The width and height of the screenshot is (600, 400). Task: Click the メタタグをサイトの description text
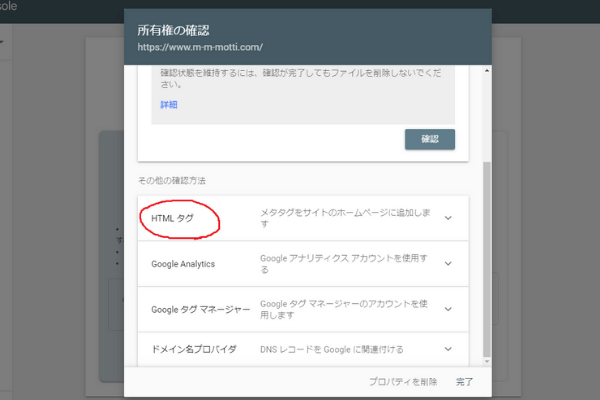point(346,218)
